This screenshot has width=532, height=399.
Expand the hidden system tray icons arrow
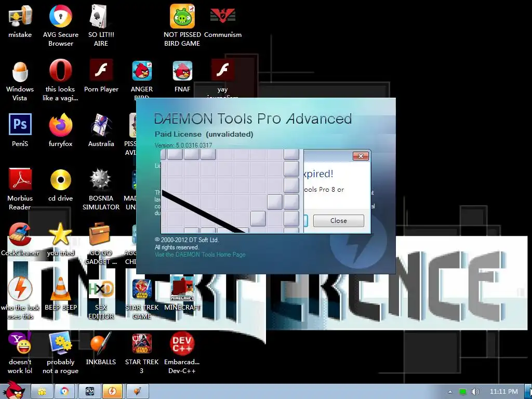450,392
